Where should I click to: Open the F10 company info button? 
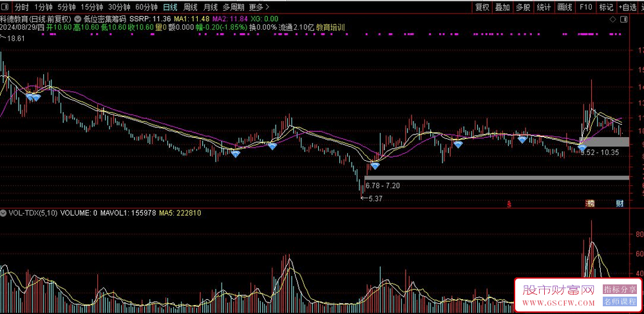tap(585, 7)
